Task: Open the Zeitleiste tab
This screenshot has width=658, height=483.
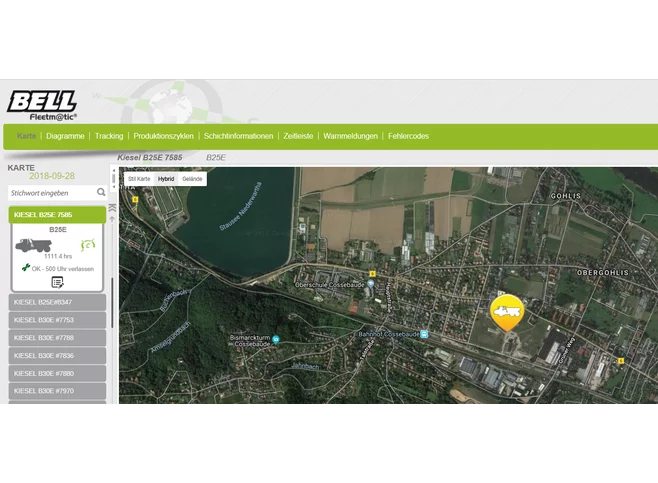Action: [298, 136]
